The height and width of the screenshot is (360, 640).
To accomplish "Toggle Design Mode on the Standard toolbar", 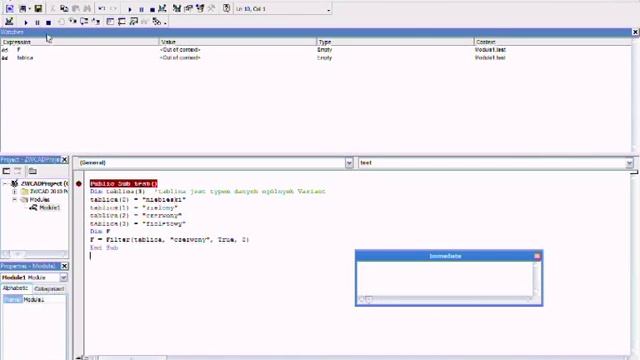I will click(x=162, y=8).
